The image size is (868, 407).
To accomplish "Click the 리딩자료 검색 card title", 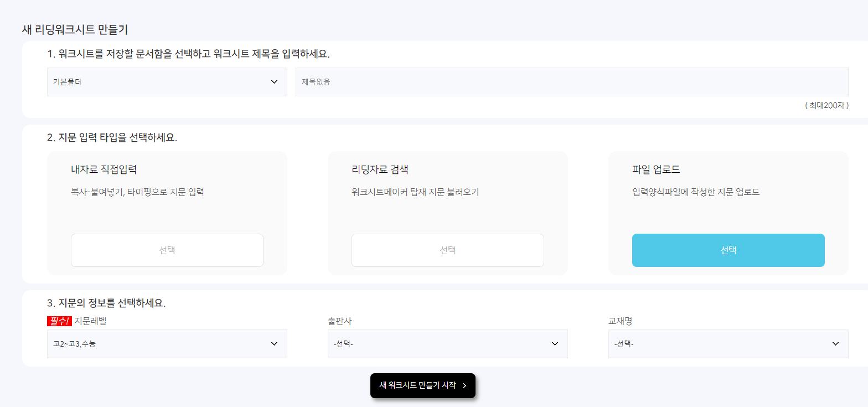I will pyautogui.click(x=380, y=169).
